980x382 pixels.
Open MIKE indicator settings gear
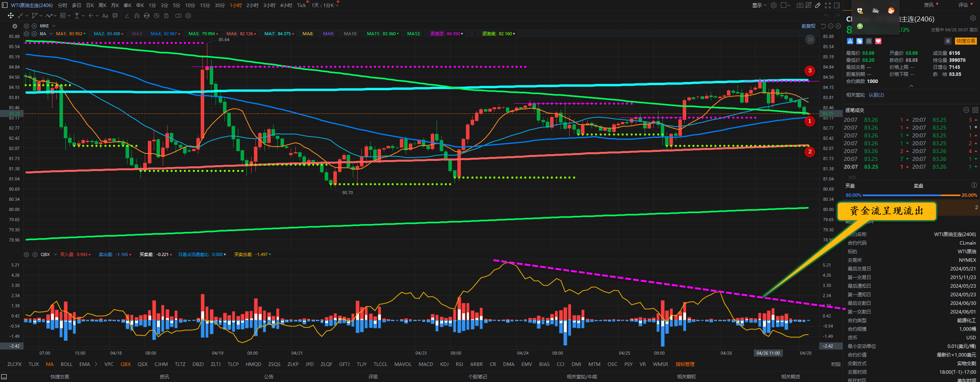26,26
